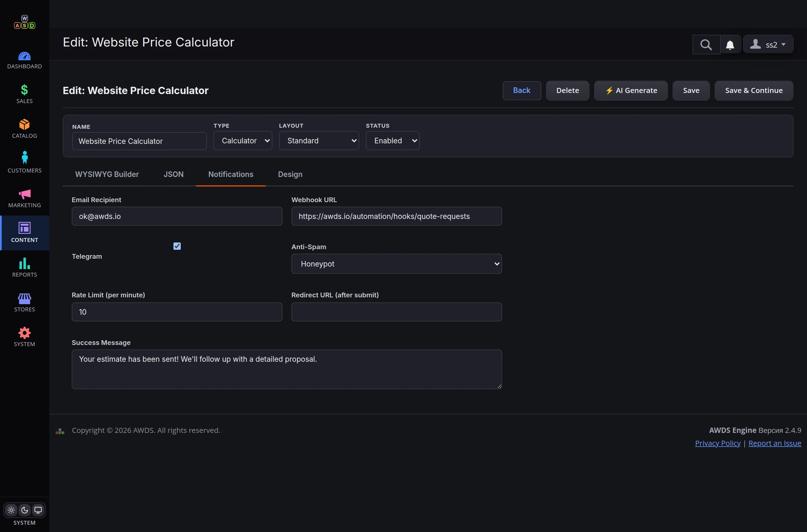Image resolution: width=807 pixels, height=532 pixels.
Task: Go to Catalog box icon
Action: point(24,125)
